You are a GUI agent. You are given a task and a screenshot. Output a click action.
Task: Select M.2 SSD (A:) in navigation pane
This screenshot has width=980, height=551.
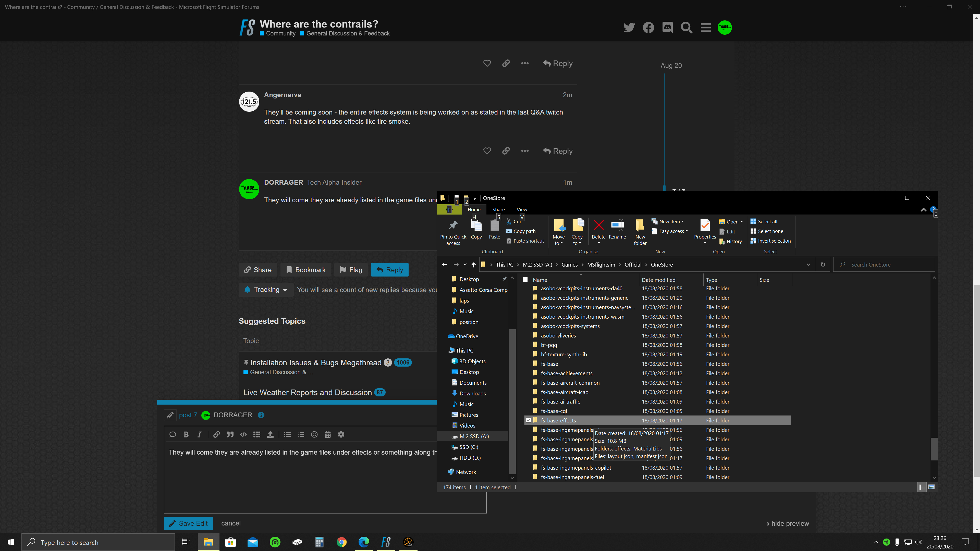pyautogui.click(x=474, y=436)
